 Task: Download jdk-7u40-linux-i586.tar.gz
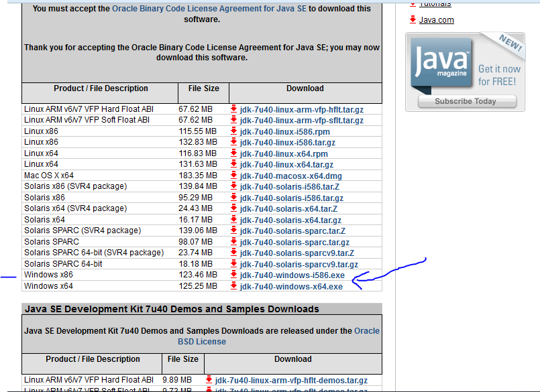pyautogui.click(x=288, y=143)
